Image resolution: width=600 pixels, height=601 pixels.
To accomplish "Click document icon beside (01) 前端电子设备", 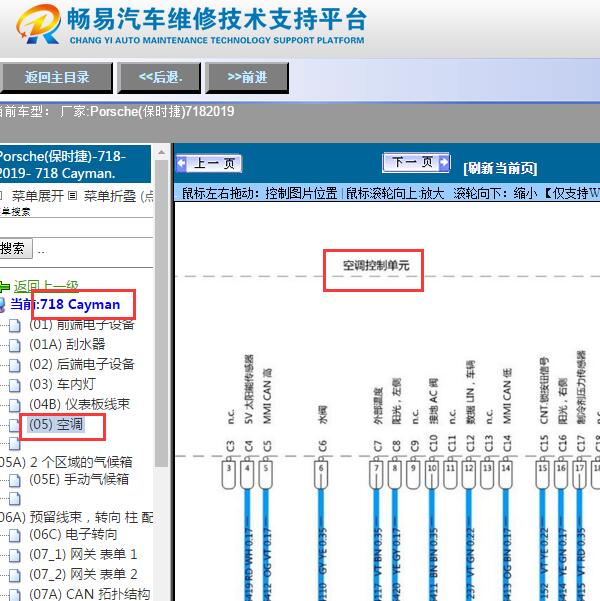I will [x=15, y=325].
